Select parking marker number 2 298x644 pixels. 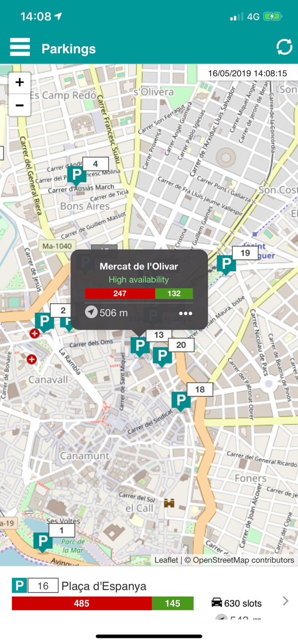coord(44,322)
